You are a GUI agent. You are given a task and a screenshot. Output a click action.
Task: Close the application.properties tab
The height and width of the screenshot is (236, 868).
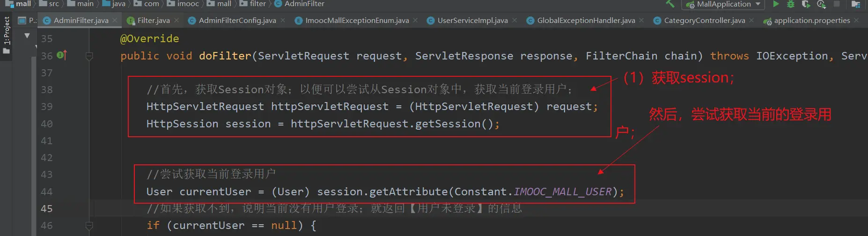point(856,21)
